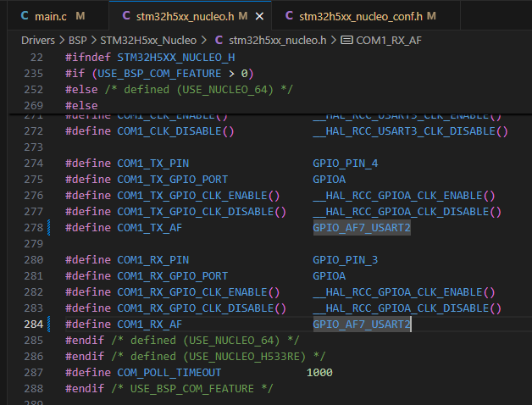The image size is (532, 405).
Task: Expand breadcrumb chevron after Drivers
Action: (62, 41)
